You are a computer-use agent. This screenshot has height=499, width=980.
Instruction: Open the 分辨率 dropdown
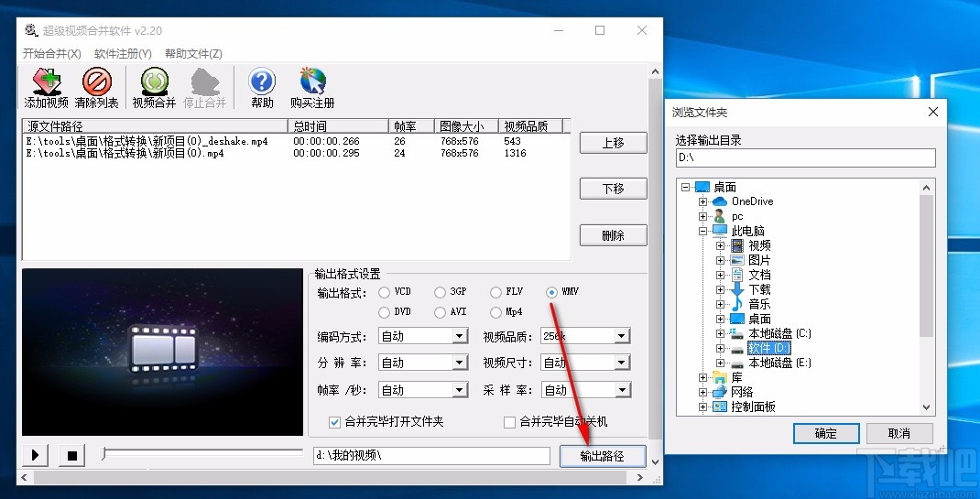460,363
